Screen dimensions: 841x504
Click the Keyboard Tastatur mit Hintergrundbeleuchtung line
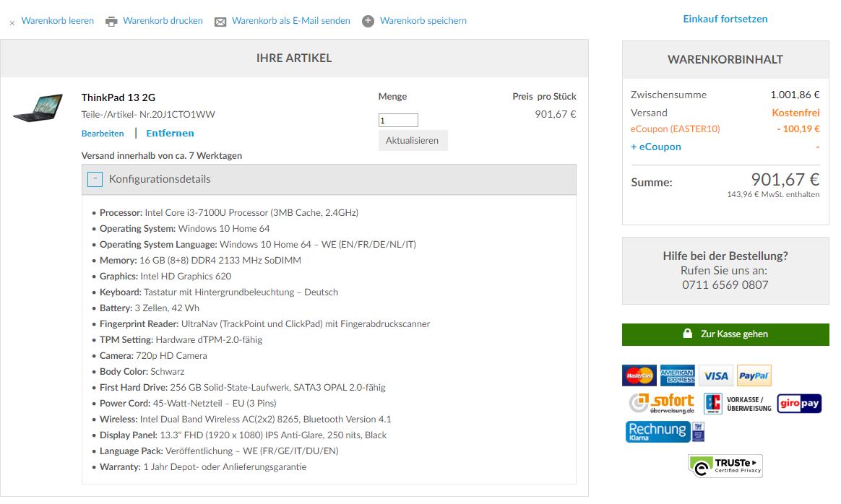(219, 292)
